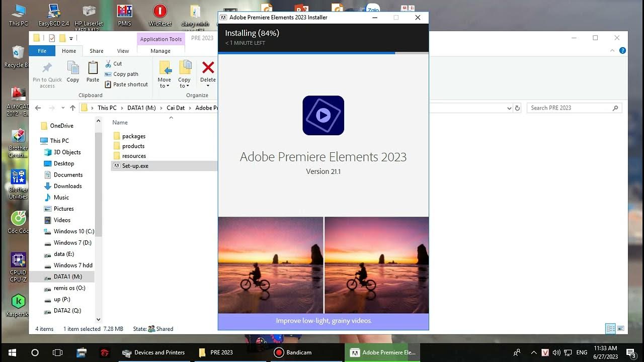Open the Quick Access Toolbar customize dropdown
The image size is (644, 362).
pos(71,38)
